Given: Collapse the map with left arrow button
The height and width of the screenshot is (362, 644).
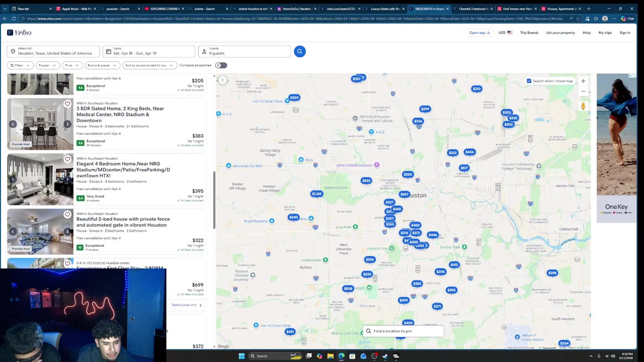Looking at the screenshot, I should pos(222,80).
